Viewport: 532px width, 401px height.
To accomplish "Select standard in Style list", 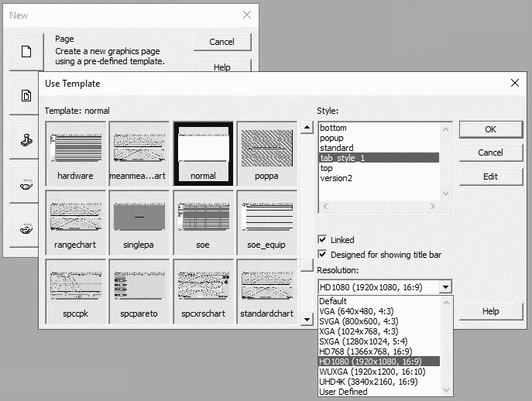I will click(x=379, y=148).
